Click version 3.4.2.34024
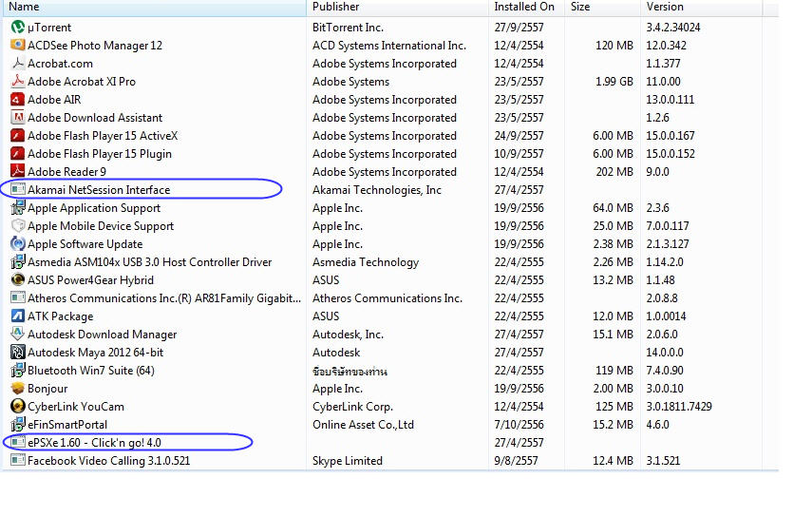 pyautogui.click(x=672, y=28)
